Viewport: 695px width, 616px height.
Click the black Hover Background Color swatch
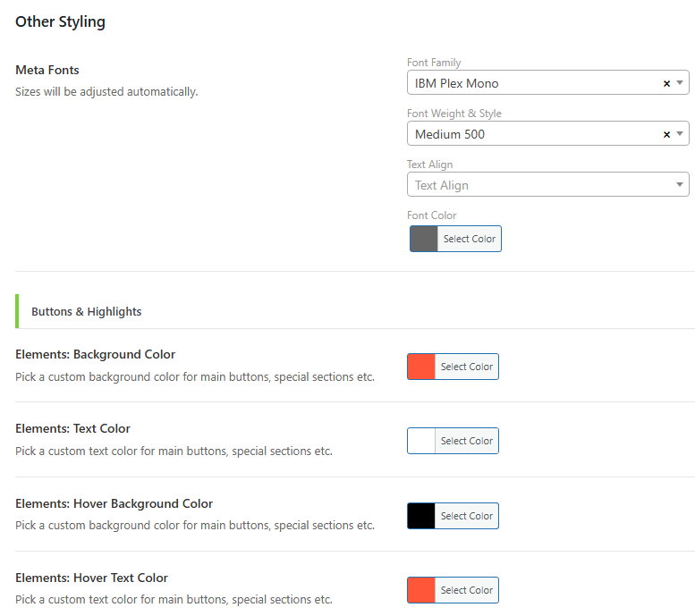point(421,516)
